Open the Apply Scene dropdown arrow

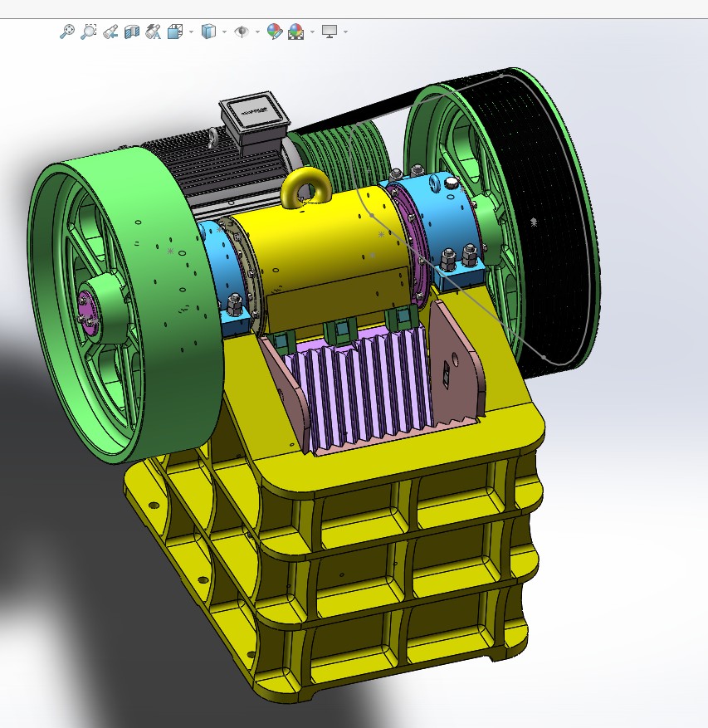(x=312, y=32)
